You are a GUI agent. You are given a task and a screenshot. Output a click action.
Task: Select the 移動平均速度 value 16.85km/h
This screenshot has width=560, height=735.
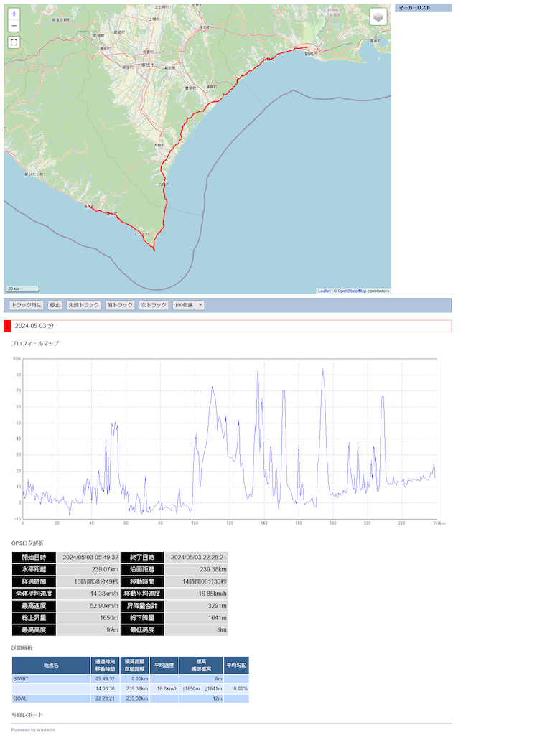196,594
